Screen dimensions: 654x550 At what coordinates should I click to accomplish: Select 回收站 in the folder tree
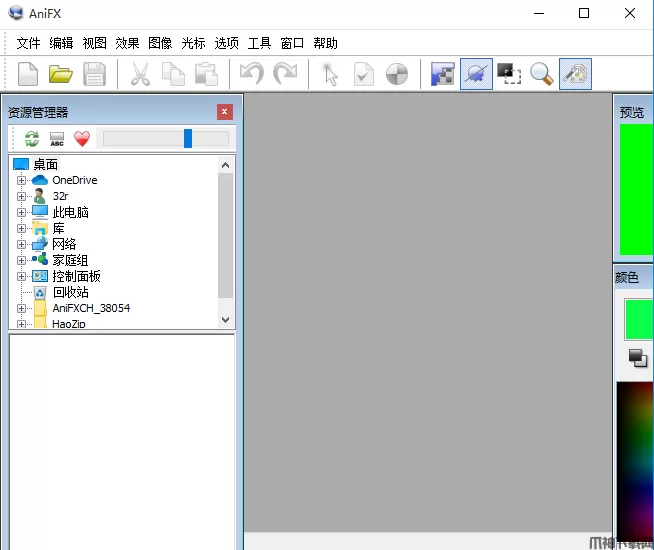click(70, 292)
